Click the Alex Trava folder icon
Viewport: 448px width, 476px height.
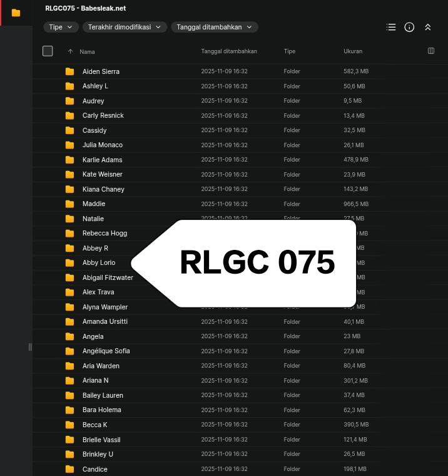[x=69, y=292]
